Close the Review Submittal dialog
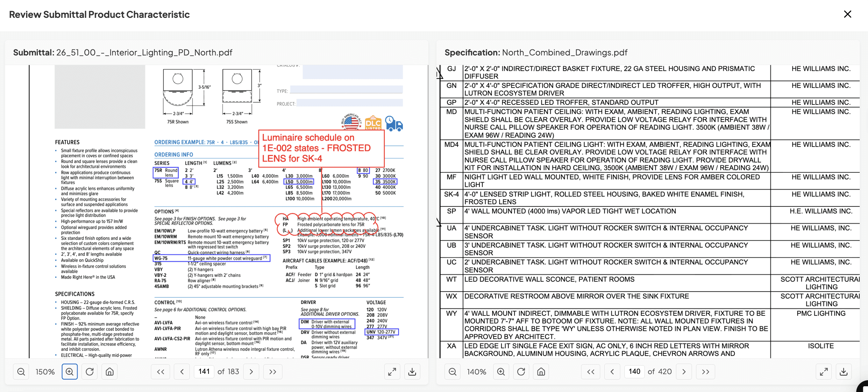 [847, 14]
